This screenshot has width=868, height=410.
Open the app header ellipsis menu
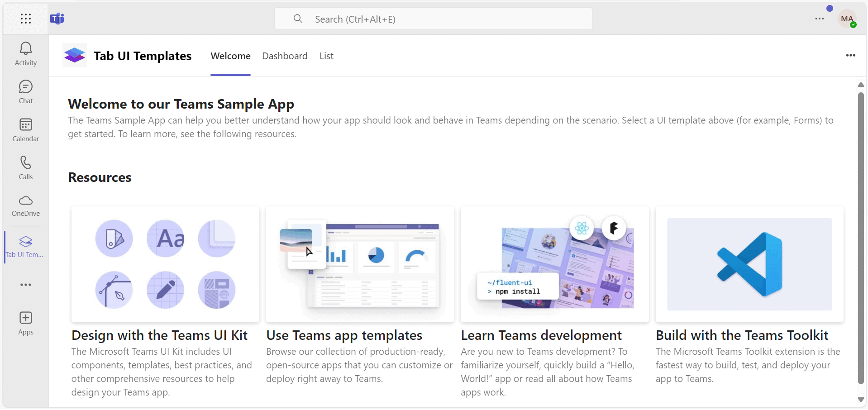tap(851, 56)
